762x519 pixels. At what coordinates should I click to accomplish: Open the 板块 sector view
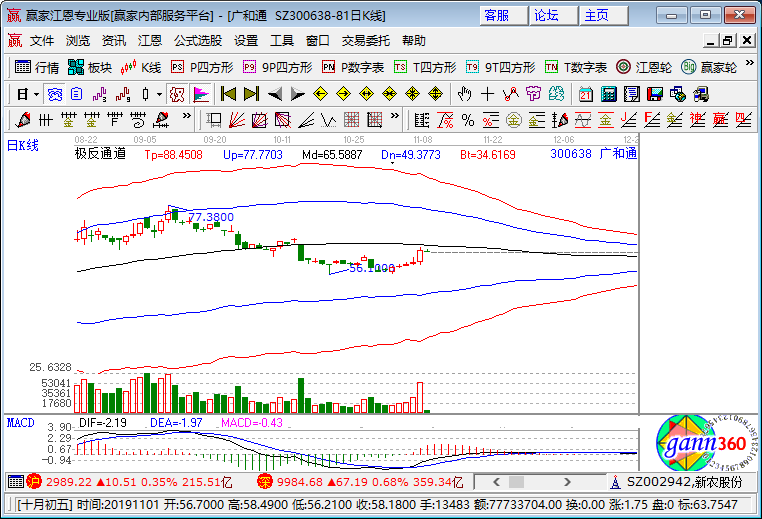(x=90, y=67)
